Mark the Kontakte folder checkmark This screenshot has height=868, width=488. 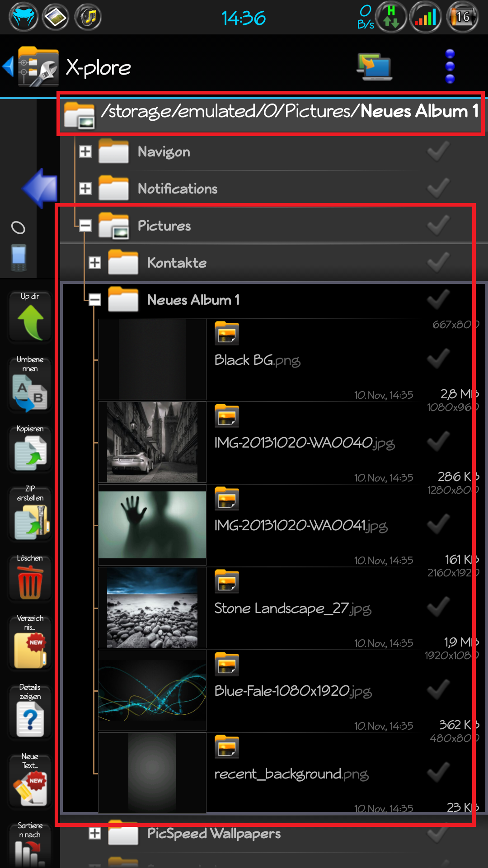[x=438, y=262]
